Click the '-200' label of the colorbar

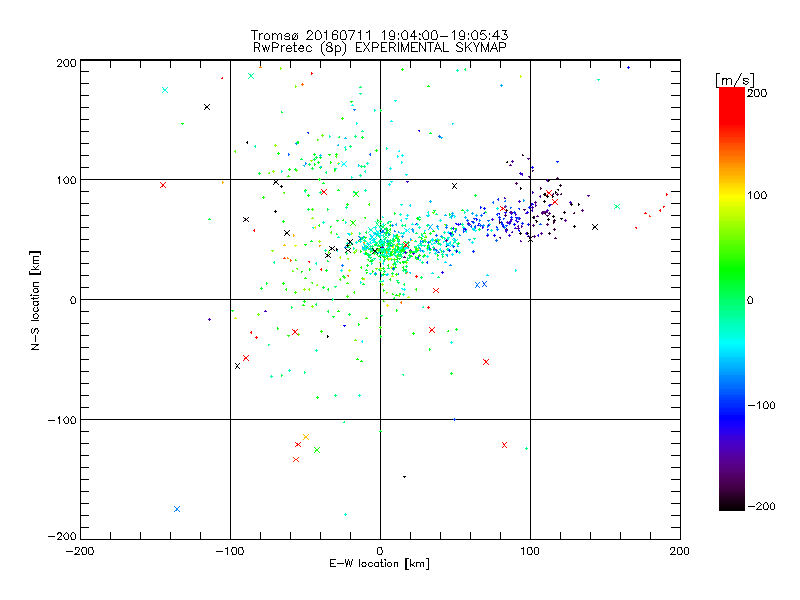(761, 506)
